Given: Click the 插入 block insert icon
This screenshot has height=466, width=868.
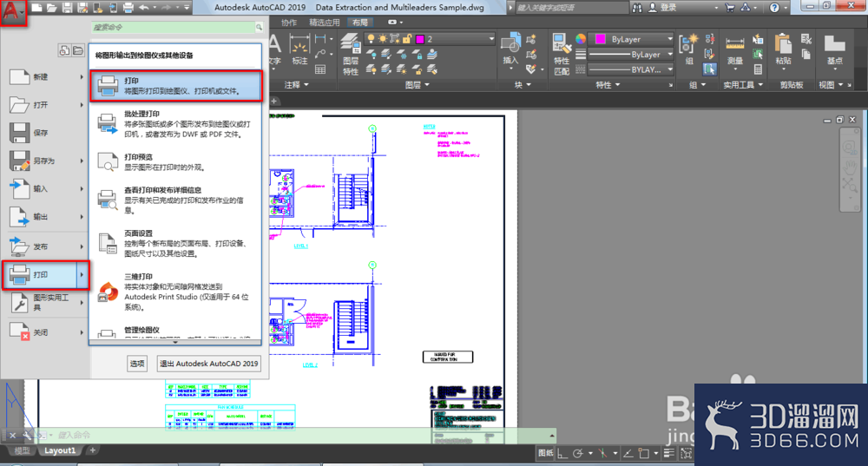Looking at the screenshot, I should (510, 49).
